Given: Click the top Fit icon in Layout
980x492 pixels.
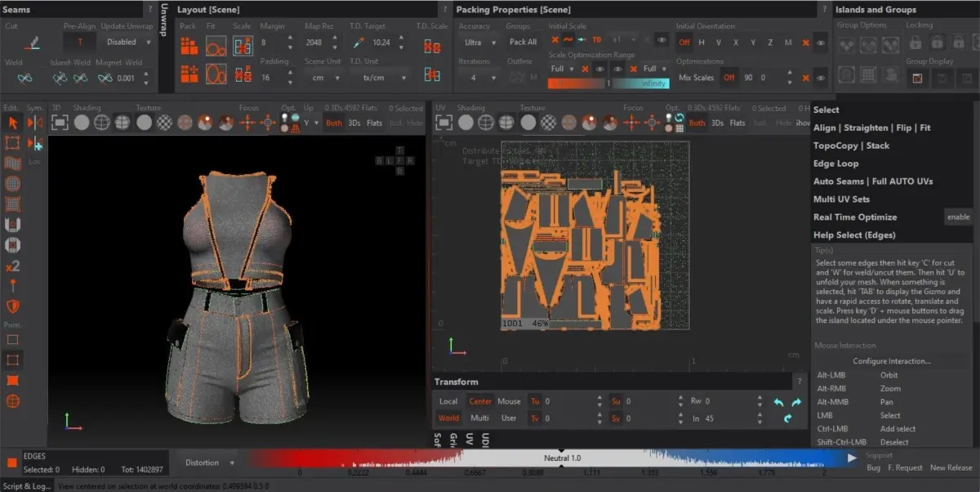Looking at the screenshot, I should point(216,47).
